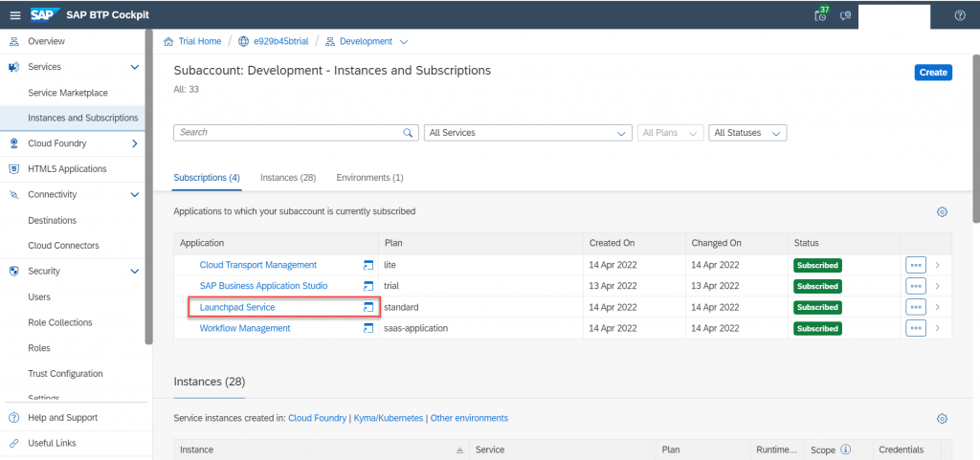Collapse the Security section chevron
Image resolution: width=980 pixels, height=460 pixels.
coord(134,272)
